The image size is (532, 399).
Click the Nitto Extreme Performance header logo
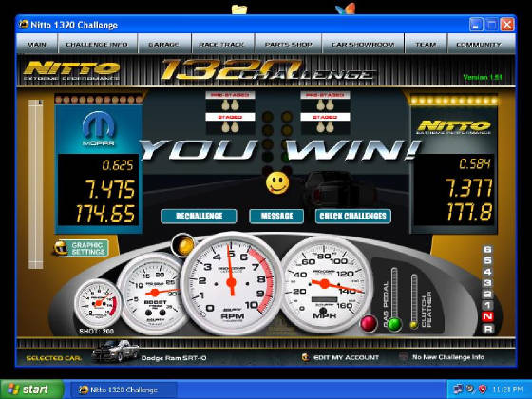(x=71, y=70)
